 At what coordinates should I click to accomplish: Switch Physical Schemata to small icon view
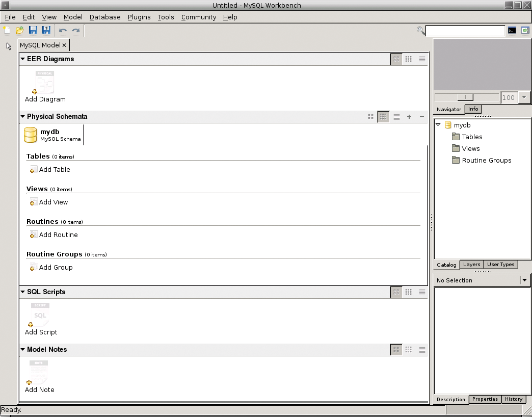point(383,117)
